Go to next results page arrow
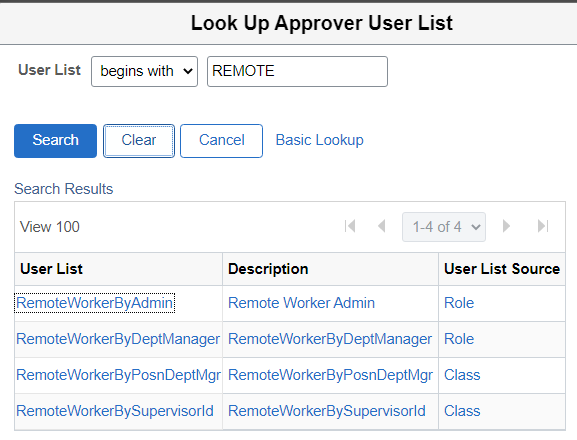The image size is (577, 440). click(506, 226)
